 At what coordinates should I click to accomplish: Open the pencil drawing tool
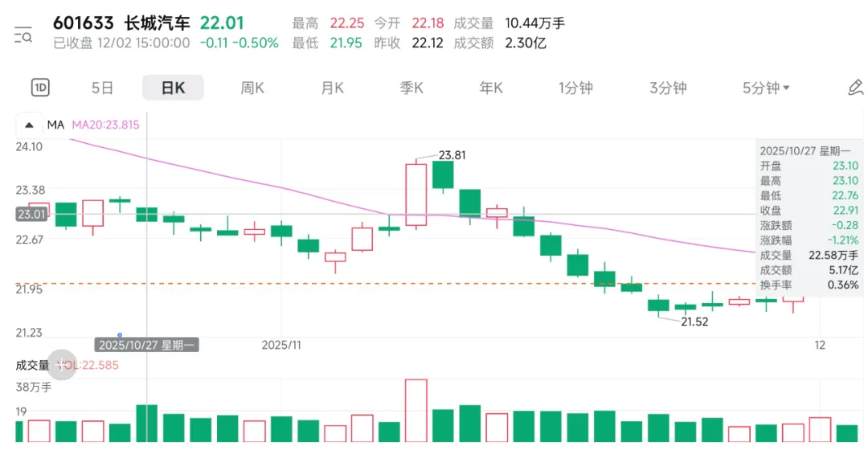(855, 88)
